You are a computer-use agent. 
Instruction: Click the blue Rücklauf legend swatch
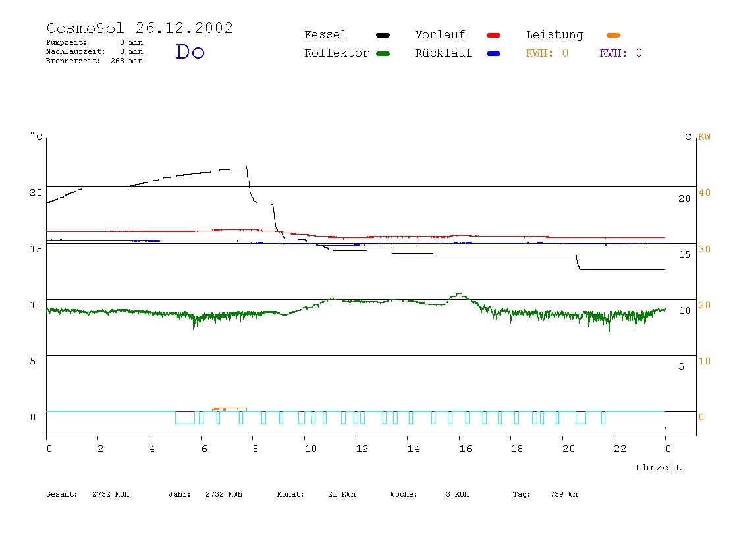coord(494,53)
